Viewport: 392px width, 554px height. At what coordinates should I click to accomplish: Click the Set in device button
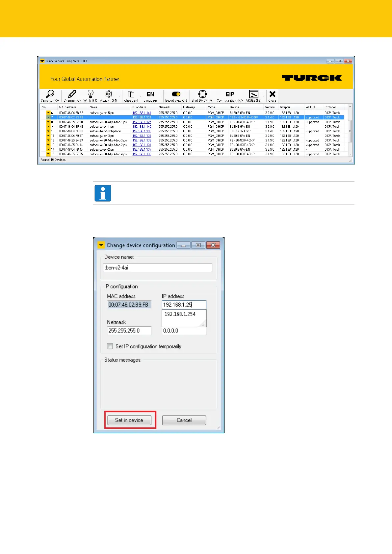point(129,420)
